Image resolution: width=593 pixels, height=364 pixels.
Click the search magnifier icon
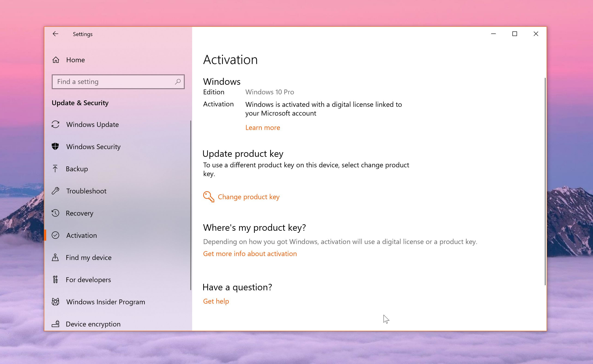click(x=178, y=82)
